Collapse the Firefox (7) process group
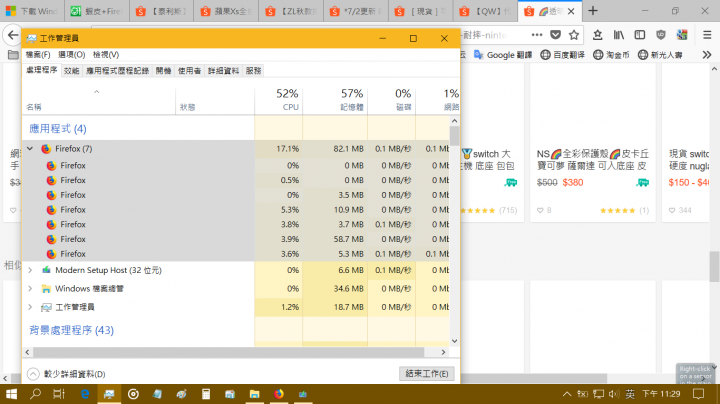Image resolution: width=720 pixels, height=404 pixels. click(30, 149)
